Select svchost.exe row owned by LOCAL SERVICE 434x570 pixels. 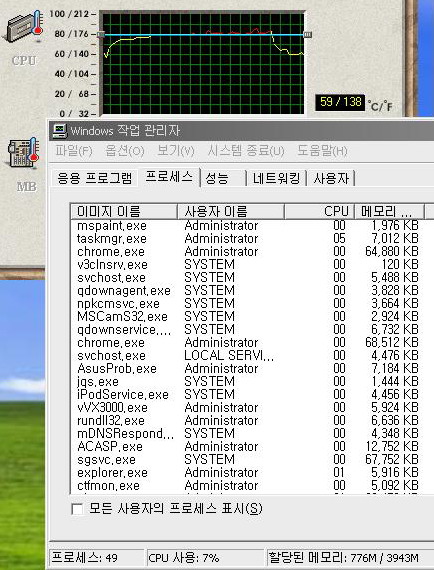[248, 356]
